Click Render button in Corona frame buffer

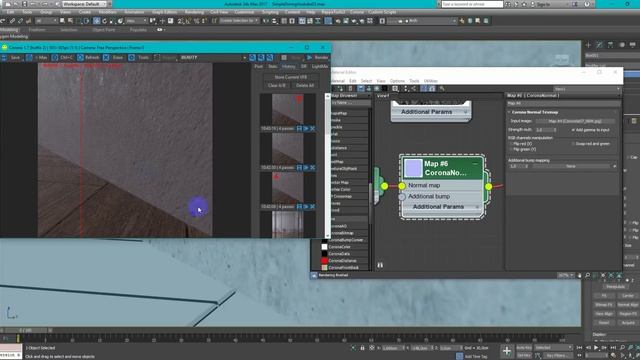pos(317,58)
